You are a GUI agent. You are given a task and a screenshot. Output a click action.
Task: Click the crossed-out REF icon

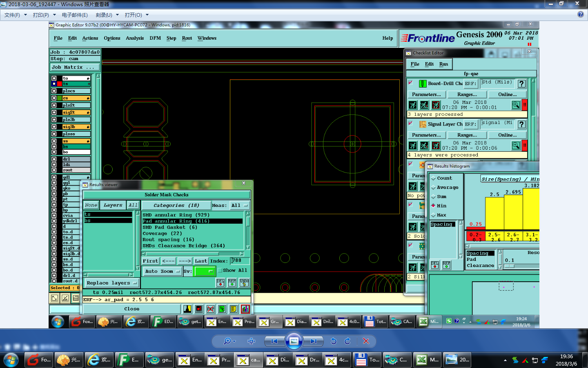(210, 309)
